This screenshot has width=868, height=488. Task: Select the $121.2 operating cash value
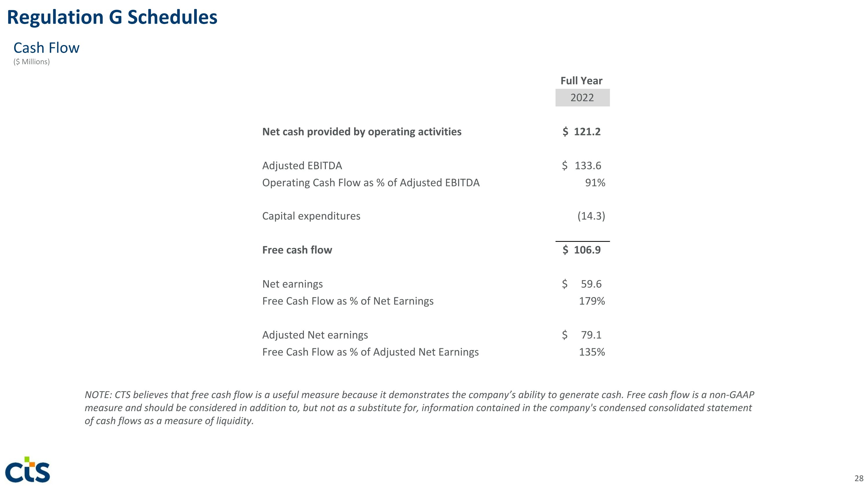tap(582, 132)
